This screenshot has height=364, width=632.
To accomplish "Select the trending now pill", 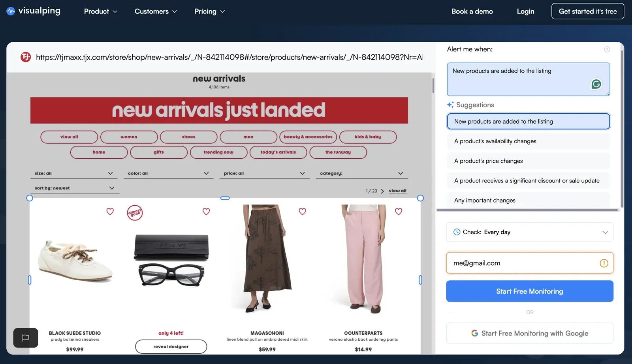I will coord(218,152).
